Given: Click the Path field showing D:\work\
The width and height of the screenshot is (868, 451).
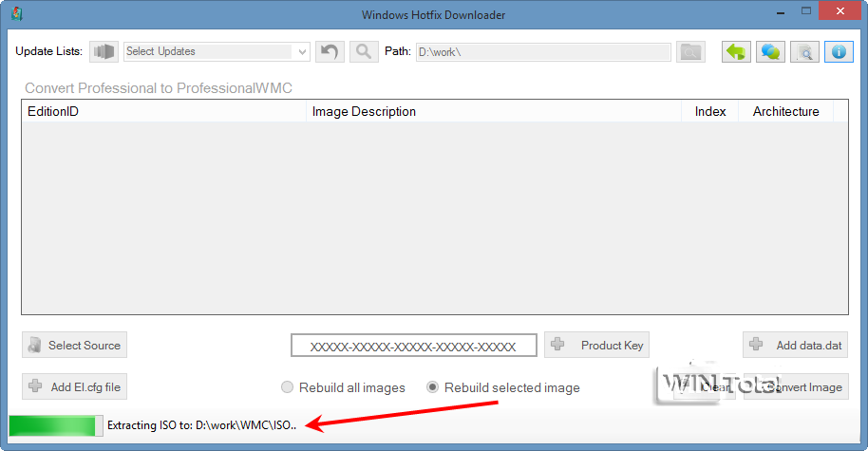Looking at the screenshot, I should (543, 52).
